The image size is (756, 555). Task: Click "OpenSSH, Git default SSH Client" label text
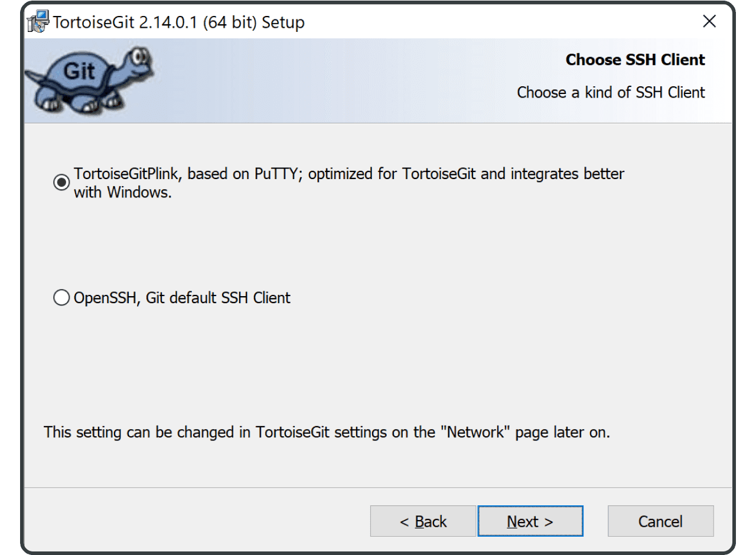pyautogui.click(x=182, y=298)
